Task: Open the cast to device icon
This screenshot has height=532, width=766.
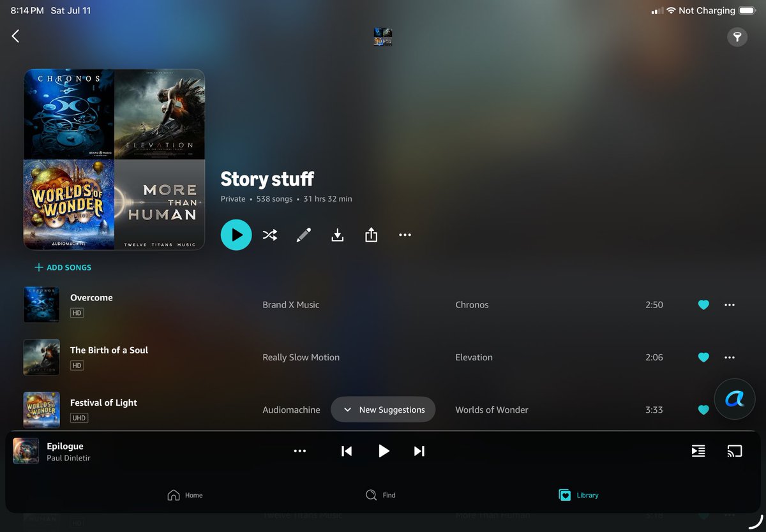Action: coord(735,451)
